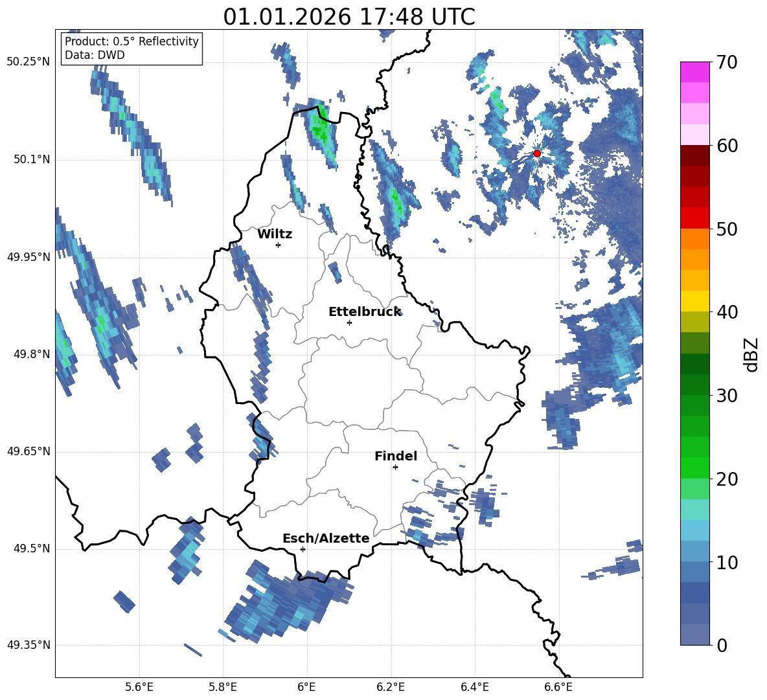Select the Esch/Alzette city label
767x700 pixels.
point(326,538)
